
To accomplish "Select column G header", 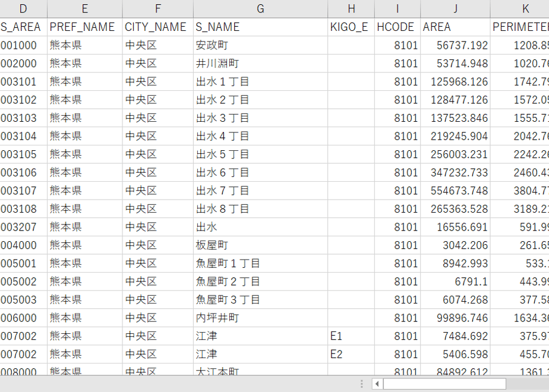I will pos(260,9).
